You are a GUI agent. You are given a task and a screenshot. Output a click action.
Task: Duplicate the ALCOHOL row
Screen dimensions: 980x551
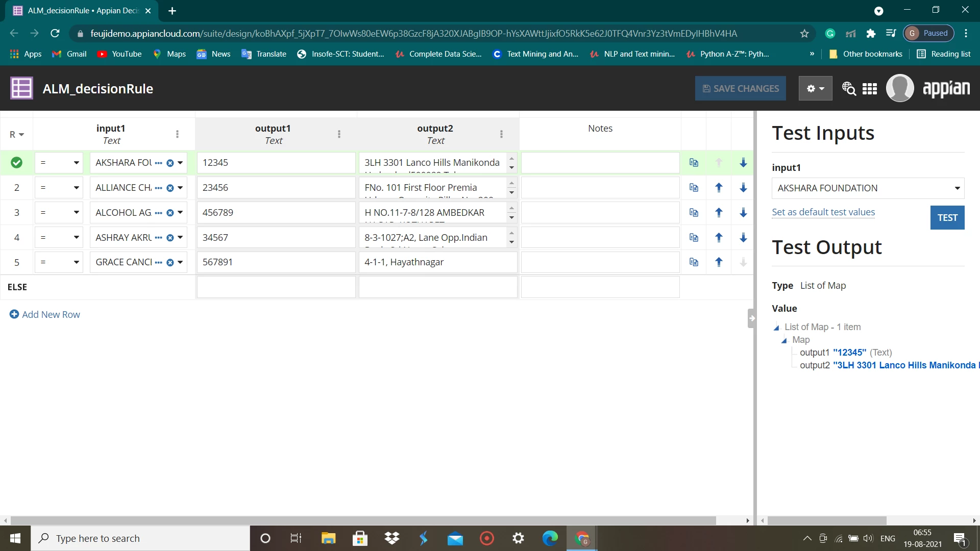(x=694, y=213)
